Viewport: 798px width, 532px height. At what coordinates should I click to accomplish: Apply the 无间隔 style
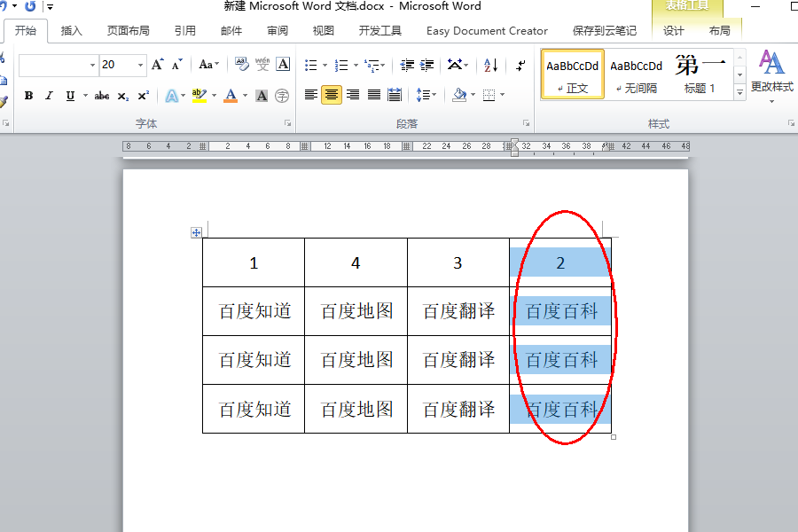click(636, 74)
